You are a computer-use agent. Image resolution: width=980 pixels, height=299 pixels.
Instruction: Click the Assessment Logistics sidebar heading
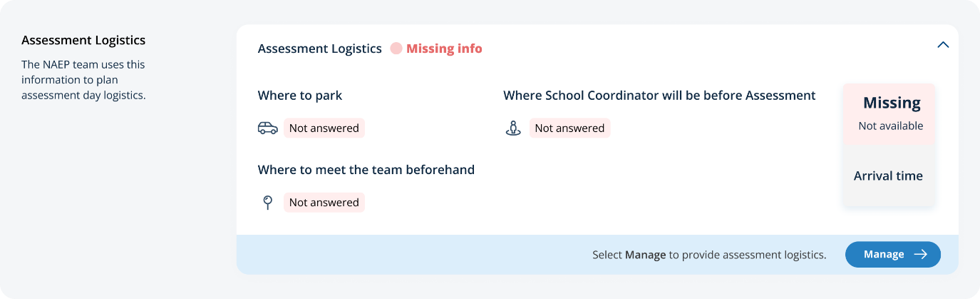[x=83, y=40]
